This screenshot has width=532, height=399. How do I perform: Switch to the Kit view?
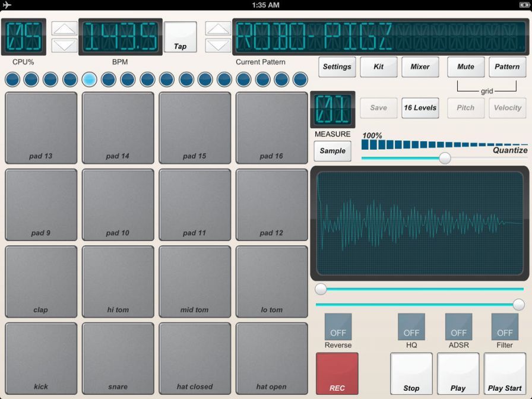tap(378, 67)
